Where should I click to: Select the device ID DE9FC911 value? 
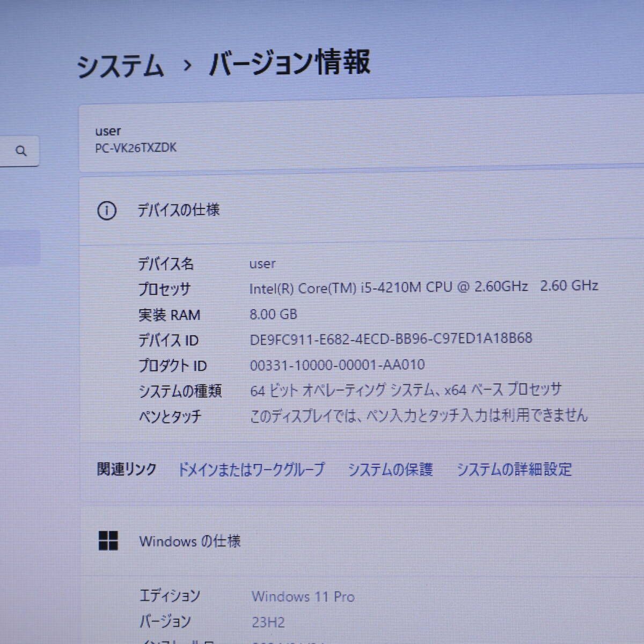tap(391, 339)
